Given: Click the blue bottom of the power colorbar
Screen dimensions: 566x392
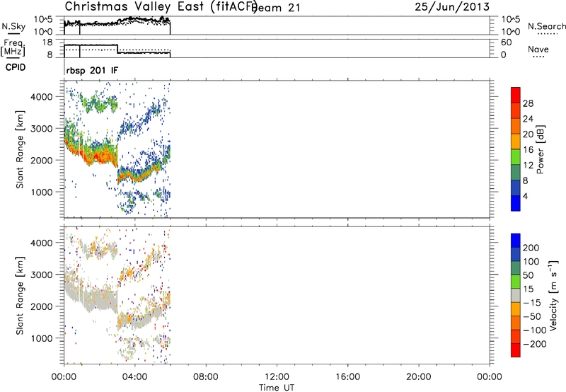Looking at the screenshot, I should click(x=516, y=203).
